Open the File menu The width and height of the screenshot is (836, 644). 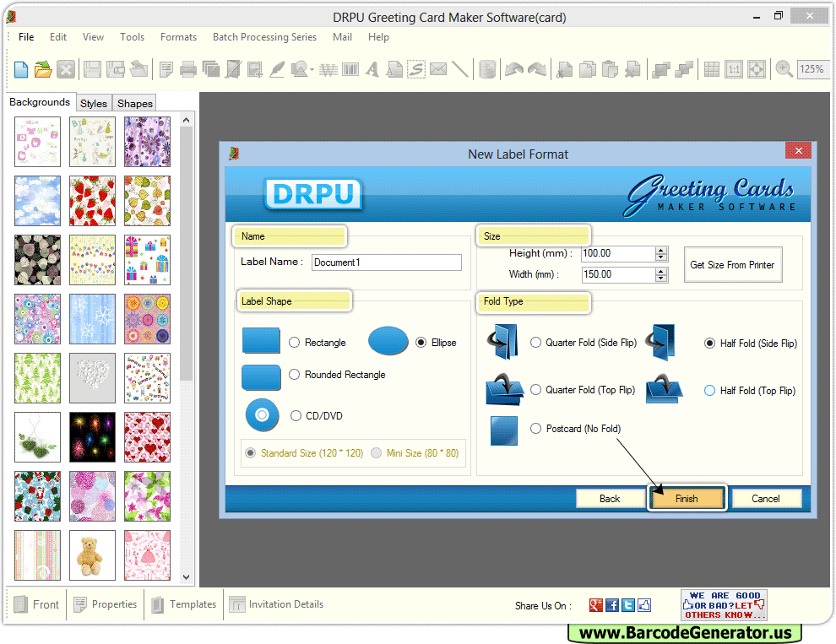click(26, 37)
